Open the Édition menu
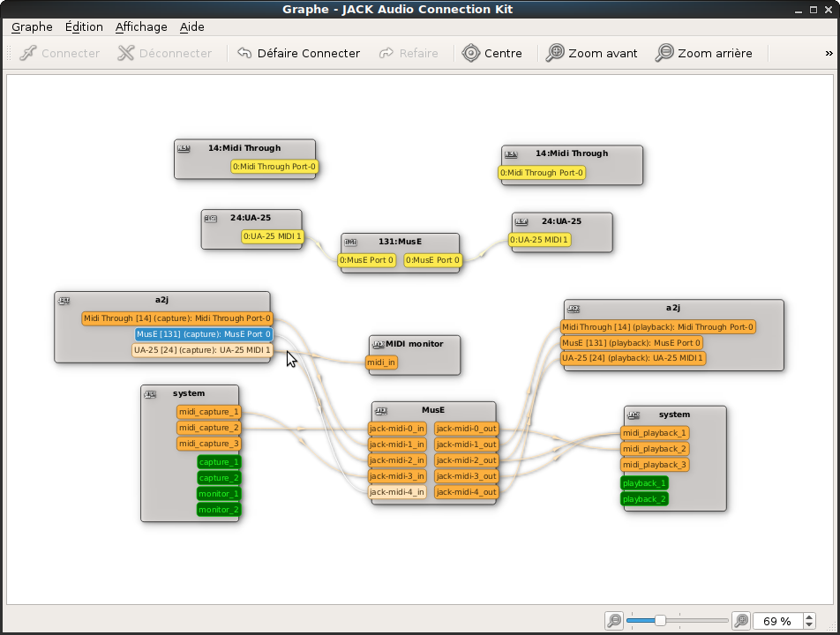The width and height of the screenshot is (840, 635). [84, 26]
